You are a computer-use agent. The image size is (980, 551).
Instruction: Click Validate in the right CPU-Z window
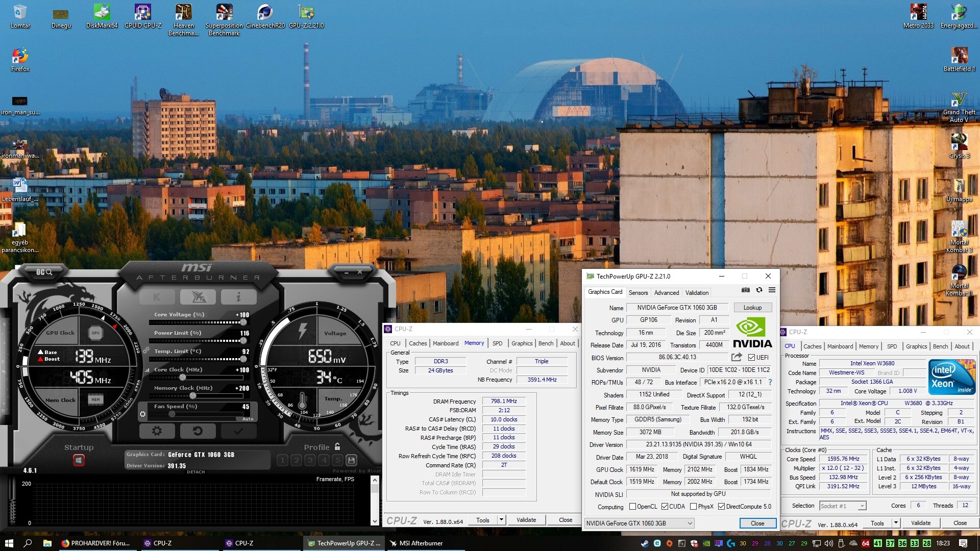pos(920,523)
